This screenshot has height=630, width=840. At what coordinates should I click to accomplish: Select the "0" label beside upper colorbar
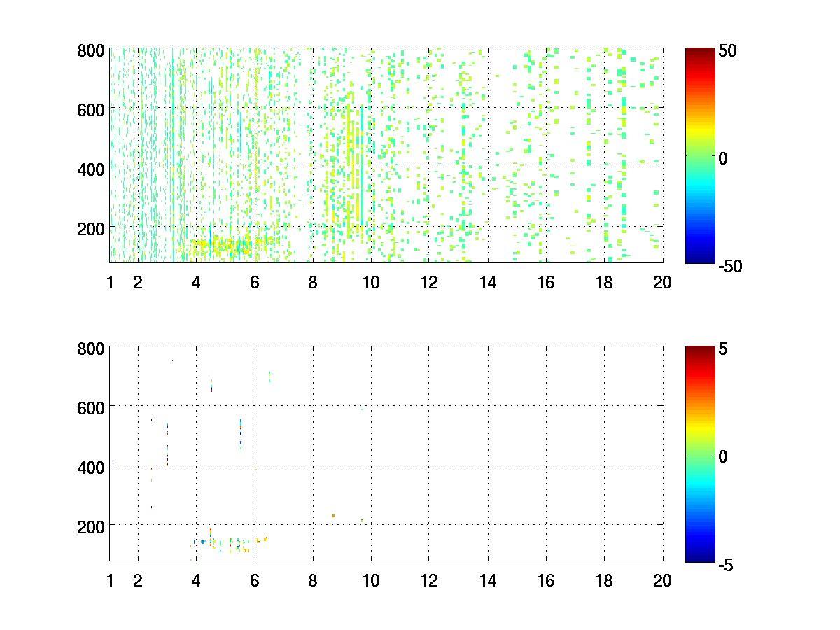click(724, 159)
